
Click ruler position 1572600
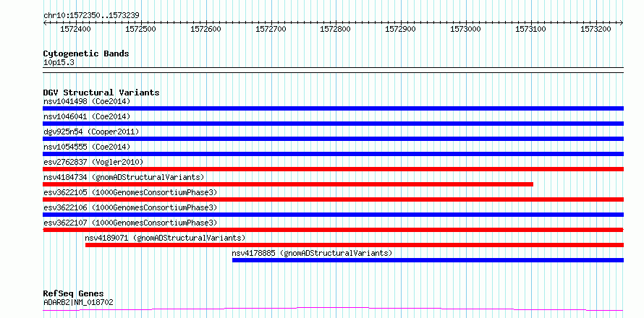click(206, 29)
